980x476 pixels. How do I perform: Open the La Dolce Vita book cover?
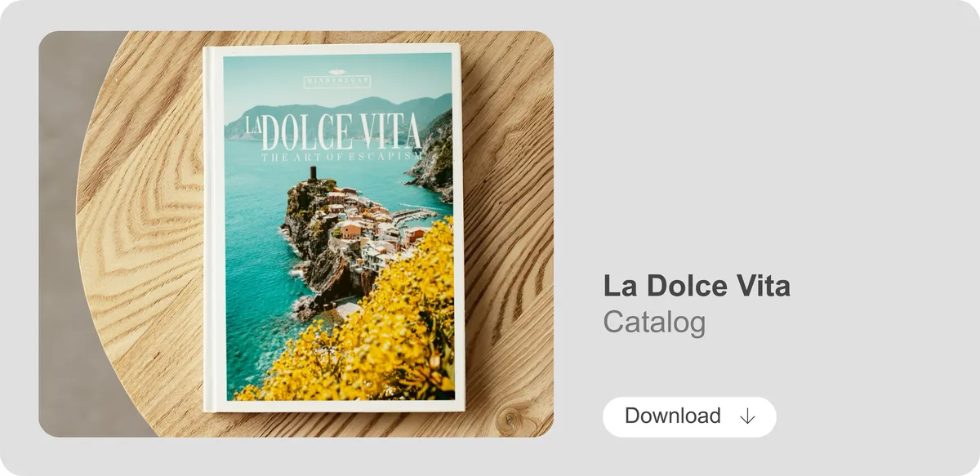pyautogui.click(x=333, y=228)
